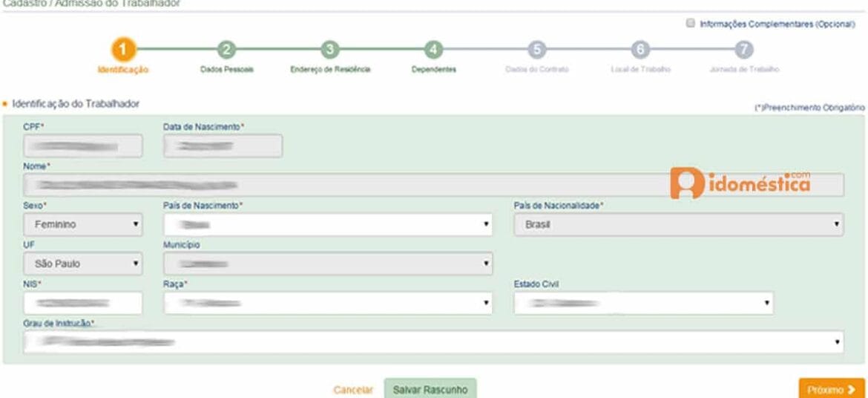The width and height of the screenshot is (868, 398).
Task: Enable Informações Complementares (Opcional) checkbox
Action: coord(691,24)
